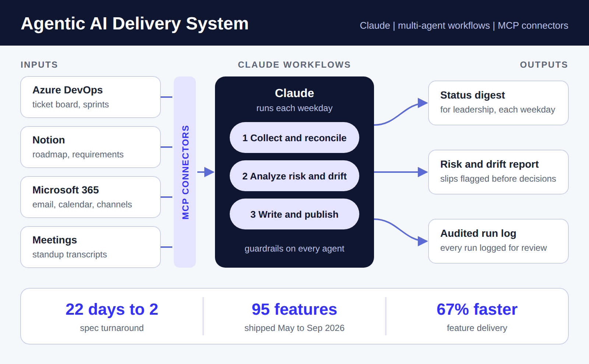The height and width of the screenshot is (364, 589).
Task: Click 'for leadership, each weekday' text
Action: tap(498, 110)
